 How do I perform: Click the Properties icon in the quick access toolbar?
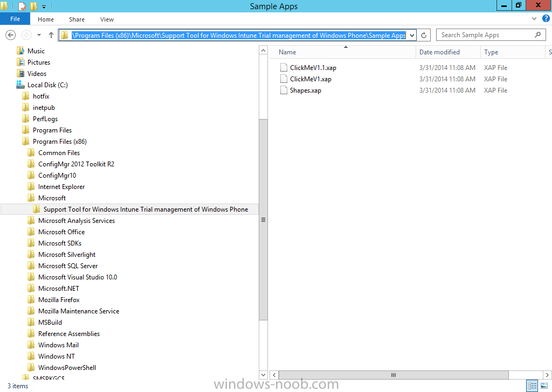click(22, 6)
